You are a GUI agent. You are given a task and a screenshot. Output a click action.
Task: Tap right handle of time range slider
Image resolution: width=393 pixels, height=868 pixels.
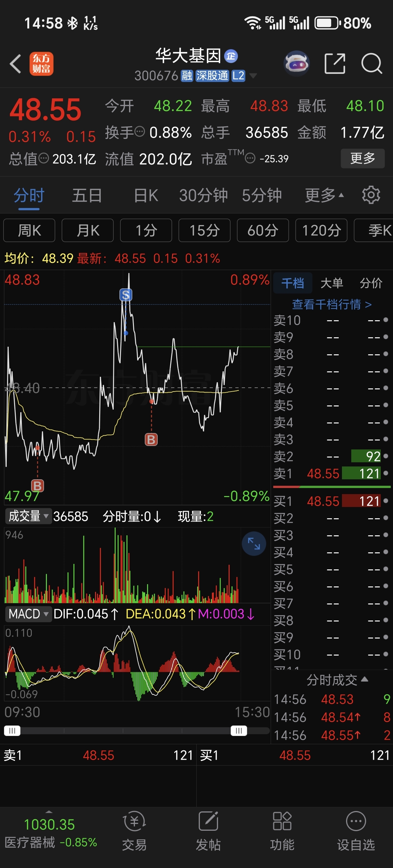(239, 730)
